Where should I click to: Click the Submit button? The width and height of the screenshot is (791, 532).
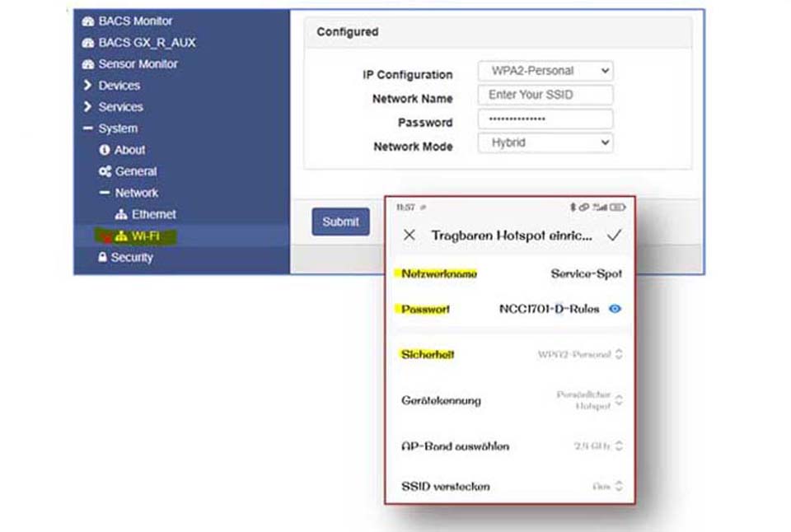pyautogui.click(x=340, y=222)
